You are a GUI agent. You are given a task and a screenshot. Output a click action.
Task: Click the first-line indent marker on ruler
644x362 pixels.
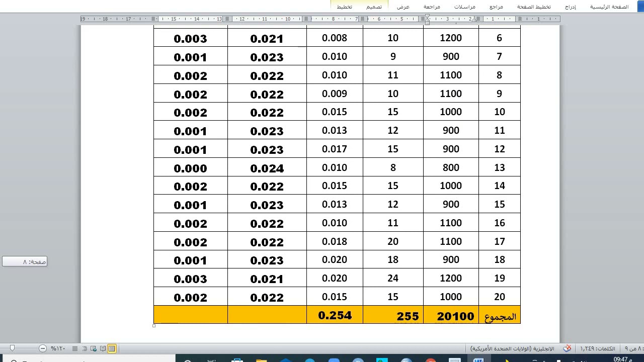[x=427, y=17]
